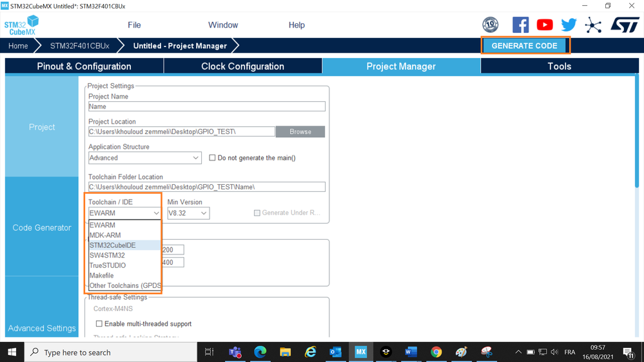This screenshot has height=362, width=644.
Task: Launch Internet Explorer from the taskbar
Action: click(x=311, y=352)
